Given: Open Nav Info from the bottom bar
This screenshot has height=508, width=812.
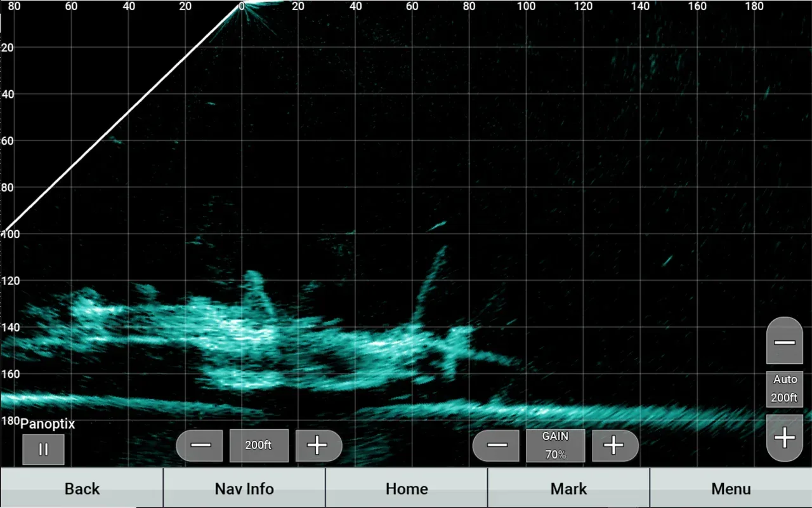Looking at the screenshot, I should pyautogui.click(x=244, y=488).
